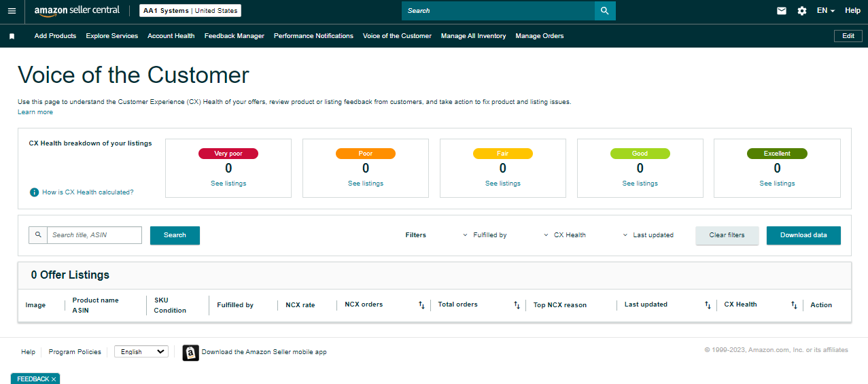The image size is (868, 384).
Task: Click Download data button
Action: pyautogui.click(x=803, y=235)
